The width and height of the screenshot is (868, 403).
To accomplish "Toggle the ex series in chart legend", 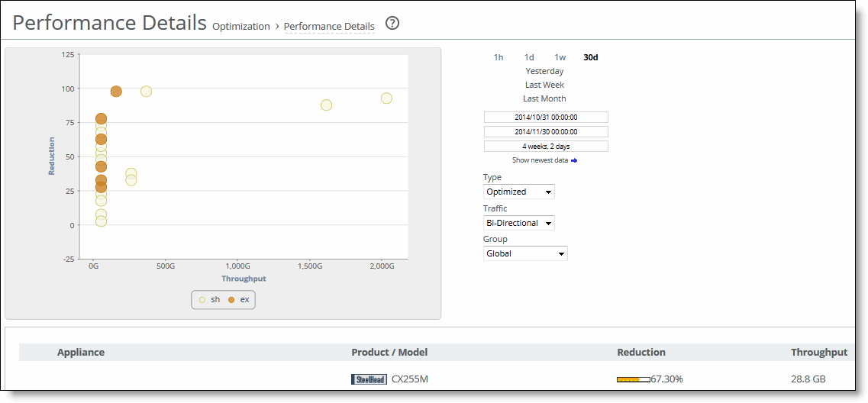I will 239,300.
